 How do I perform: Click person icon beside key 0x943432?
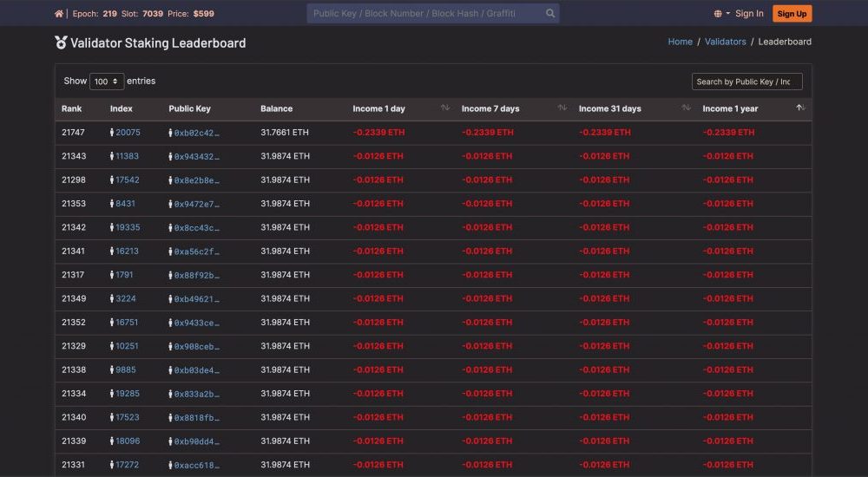170,157
